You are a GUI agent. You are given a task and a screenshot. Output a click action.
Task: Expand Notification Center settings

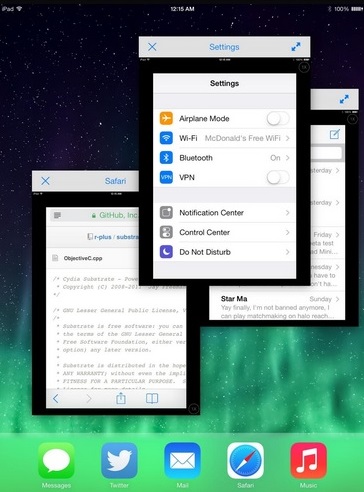224,213
